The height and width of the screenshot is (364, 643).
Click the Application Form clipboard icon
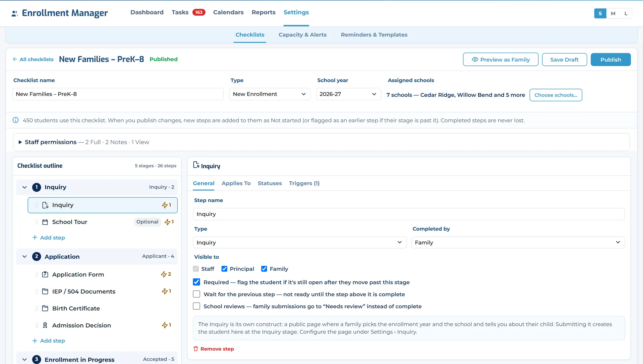tap(45, 274)
